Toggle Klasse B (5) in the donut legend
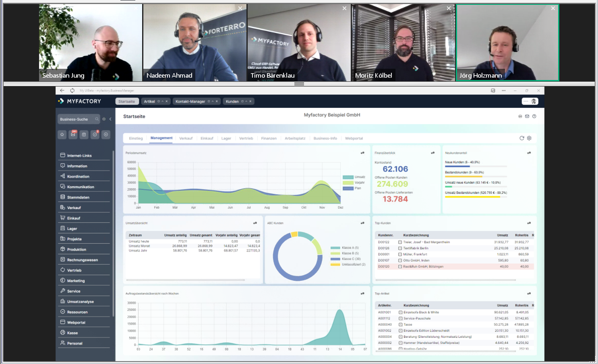 tap(345, 253)
